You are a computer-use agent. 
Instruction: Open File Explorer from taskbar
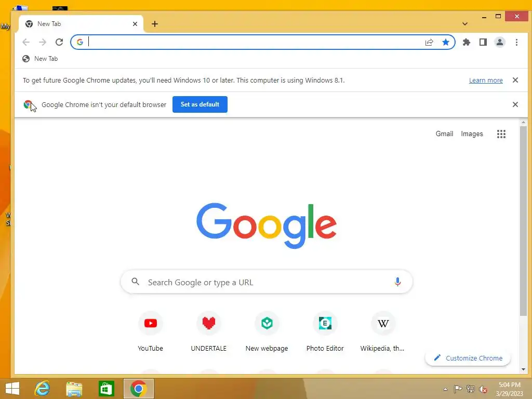click(74, 389)
